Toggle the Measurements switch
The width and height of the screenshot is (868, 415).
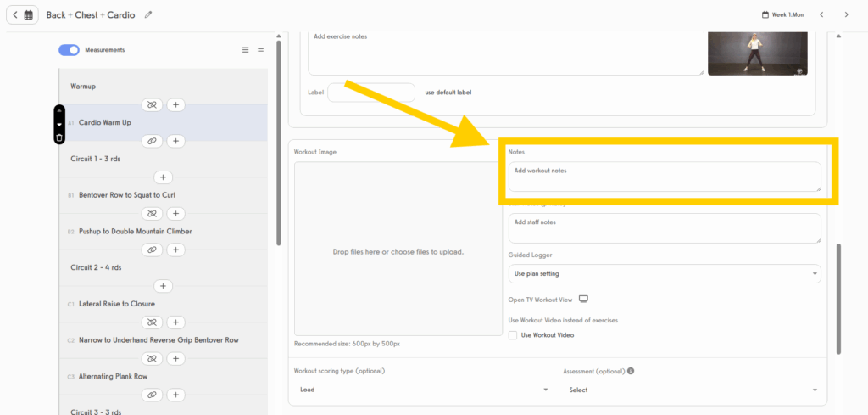pos(70,50)
